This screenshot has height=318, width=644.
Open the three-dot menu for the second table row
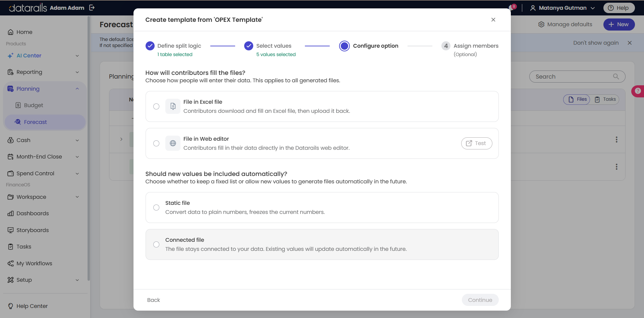pos(616,167)
